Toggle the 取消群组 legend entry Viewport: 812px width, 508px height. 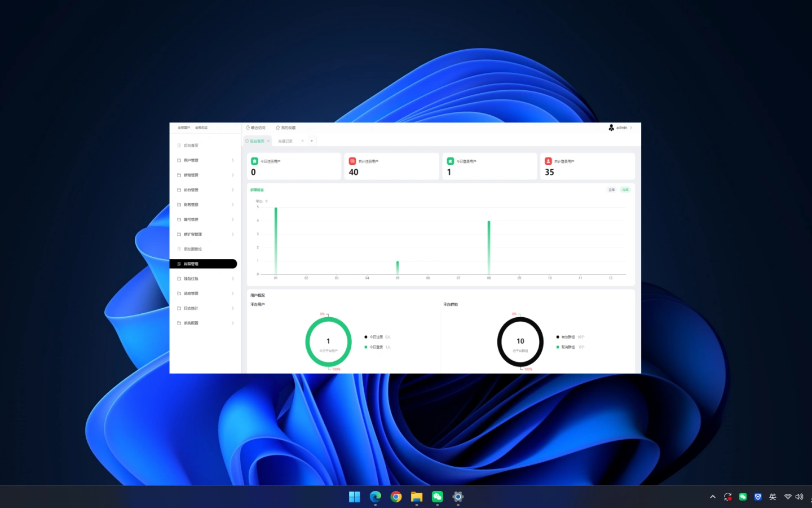point(570,347)
